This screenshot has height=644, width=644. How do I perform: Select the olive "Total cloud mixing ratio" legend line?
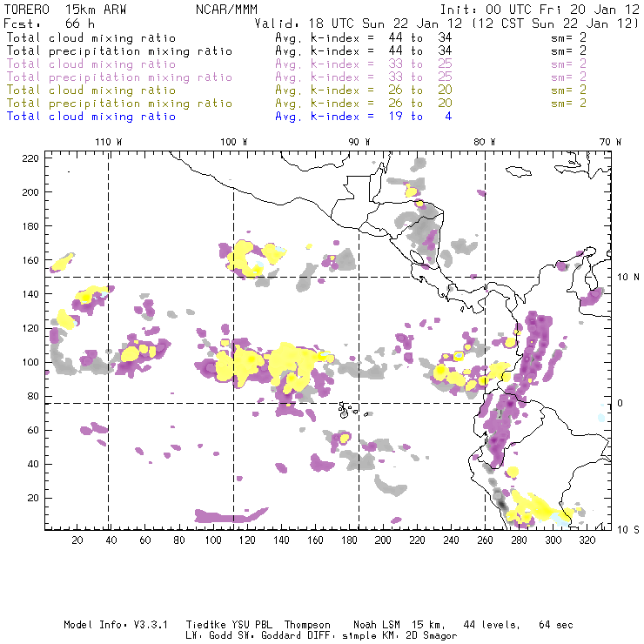coord(91,90)
